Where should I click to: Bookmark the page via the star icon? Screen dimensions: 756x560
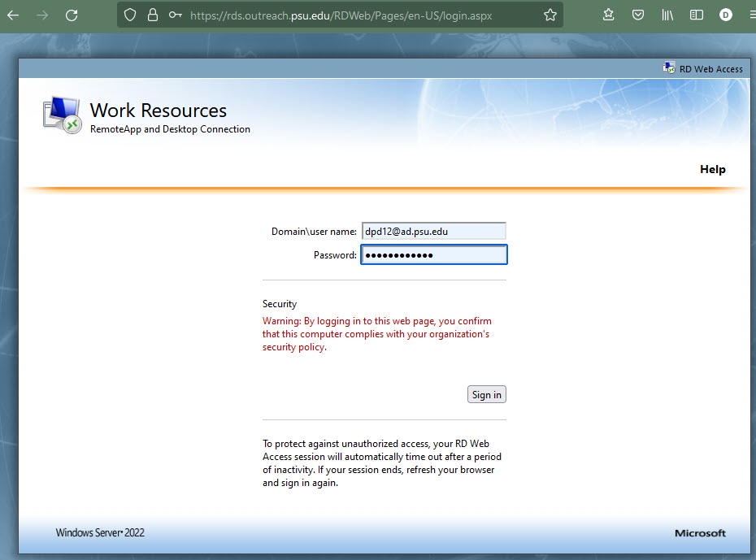[550, 15]
